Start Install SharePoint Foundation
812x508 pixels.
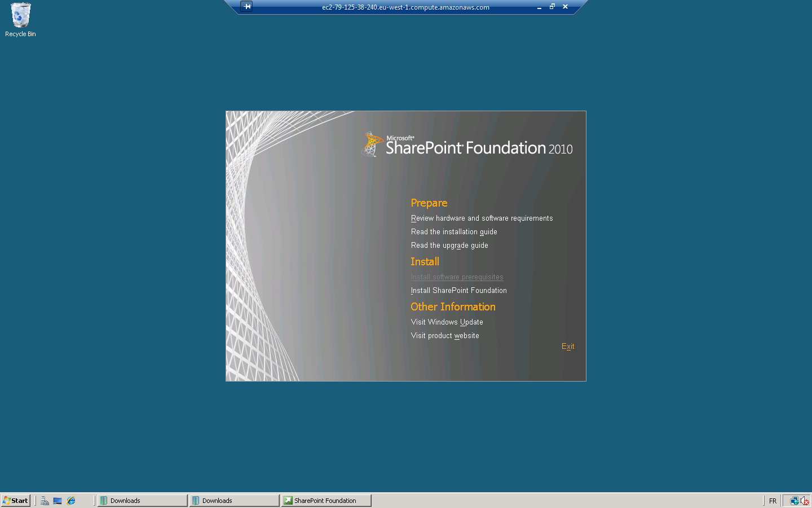click(x=458, y=291)
